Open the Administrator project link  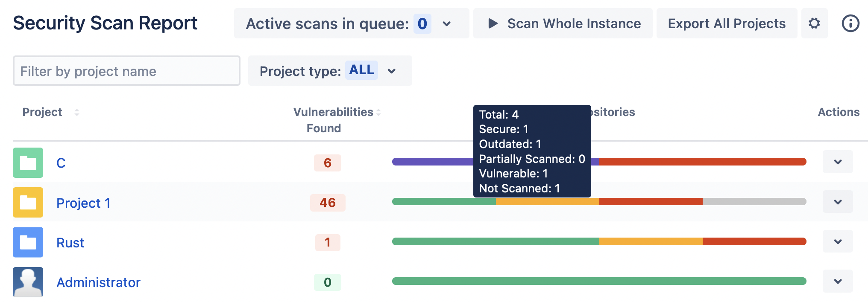click(x=98, y=282)
